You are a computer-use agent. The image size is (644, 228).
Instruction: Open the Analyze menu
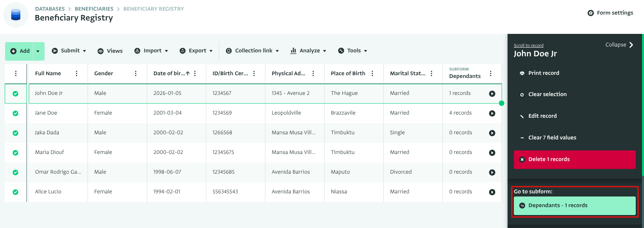pyautogui.click(x=308, y=51)
